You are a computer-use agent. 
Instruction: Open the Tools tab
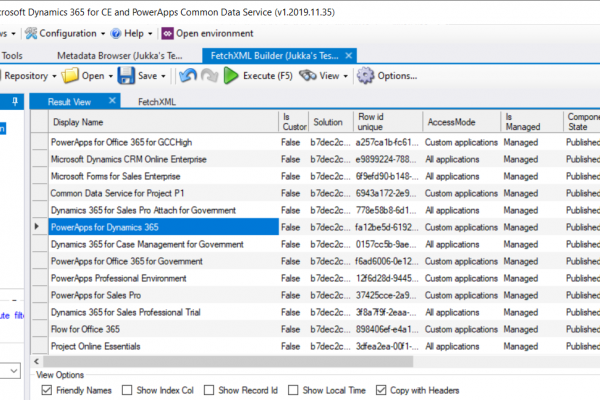12,56
